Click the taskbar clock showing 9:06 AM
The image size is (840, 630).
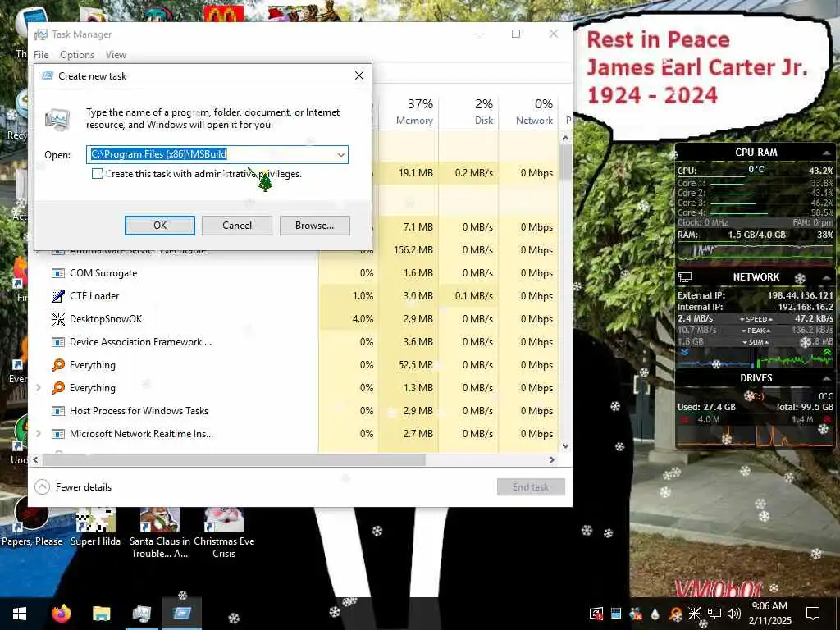coord(769,614)
